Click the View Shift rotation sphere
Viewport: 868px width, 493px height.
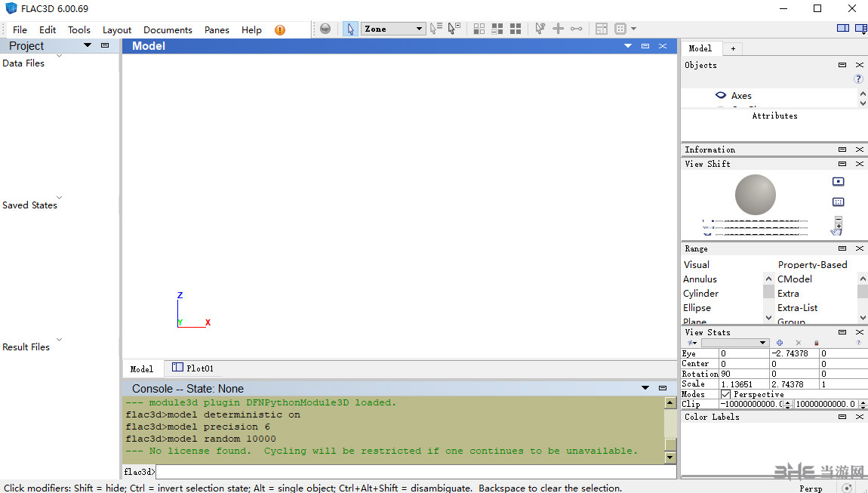[756, 195]
